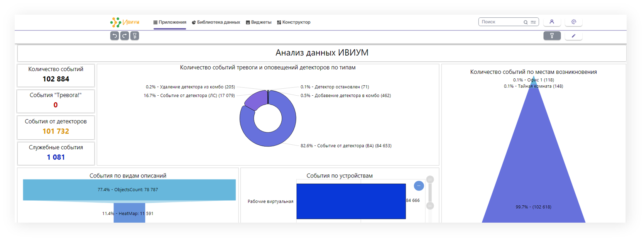Click label Удаление детектора из комбо (205)
The height and width of the screenshot is (240, 644).
pyautogui.click(x=190, y=87)
